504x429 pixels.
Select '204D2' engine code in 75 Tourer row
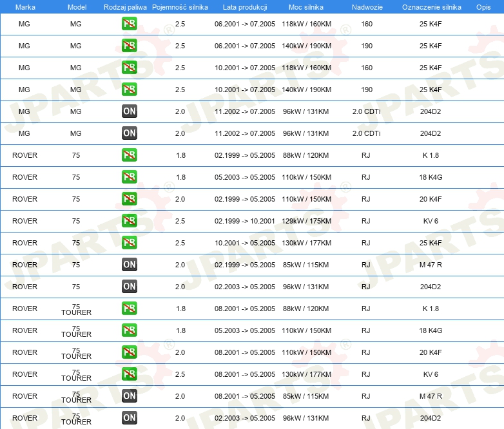431,418
